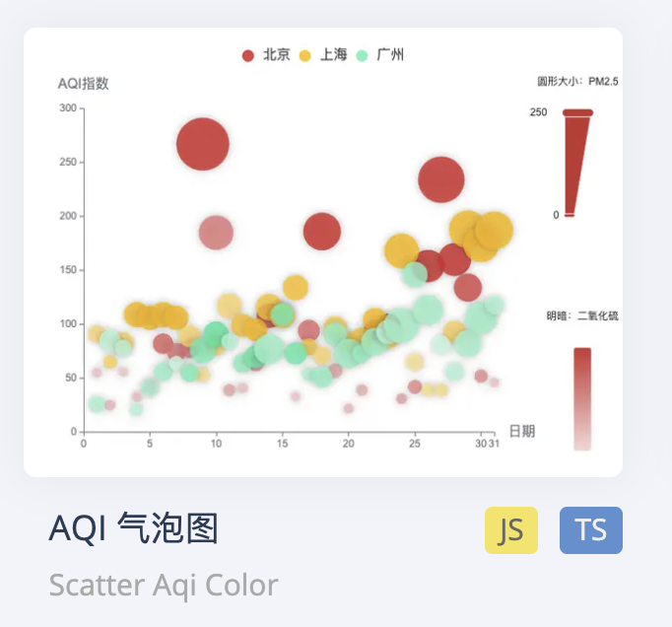Click the PM2.5 slider bottom handle at 0

coord(569,215)
